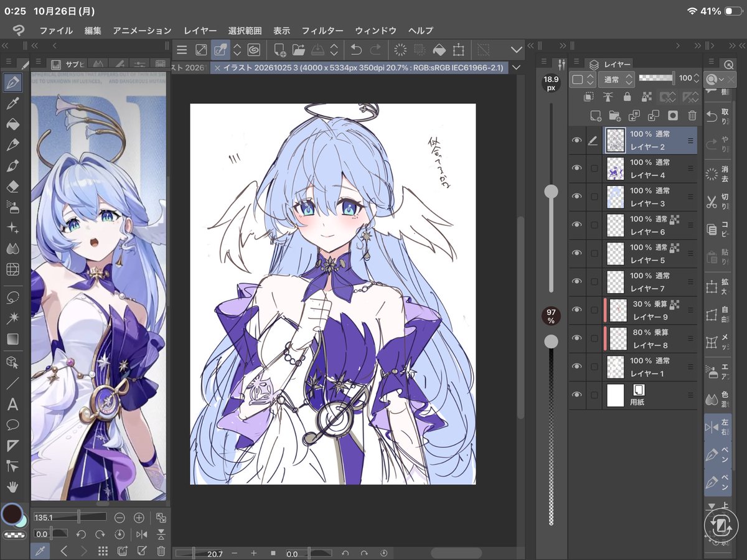Create a new layer folder
Image resolution: width=747 pixels, height=560 pixels.
point(615,115)
